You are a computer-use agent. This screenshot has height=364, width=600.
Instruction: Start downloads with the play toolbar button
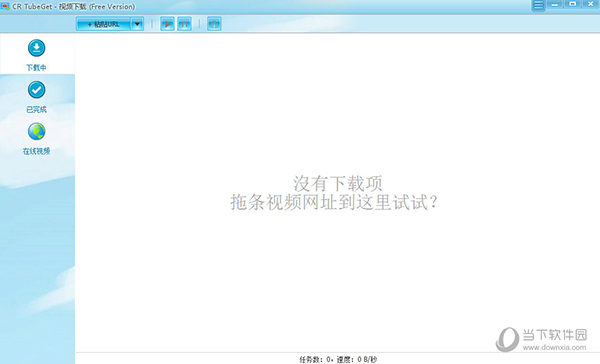tap(167, 24)
